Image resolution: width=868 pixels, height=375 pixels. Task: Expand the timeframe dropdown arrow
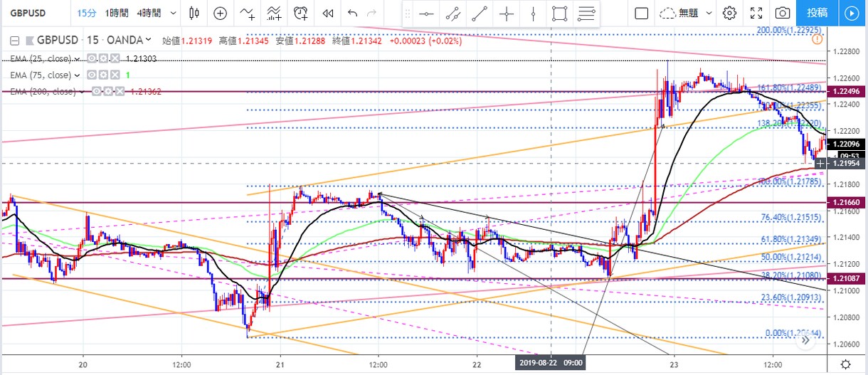click(x=174, y=13)
